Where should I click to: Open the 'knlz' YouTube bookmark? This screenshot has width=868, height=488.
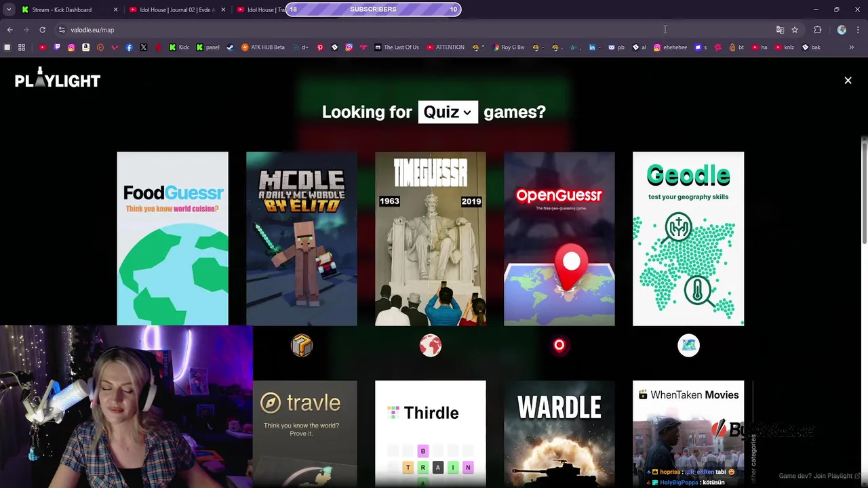pos(785,47)
